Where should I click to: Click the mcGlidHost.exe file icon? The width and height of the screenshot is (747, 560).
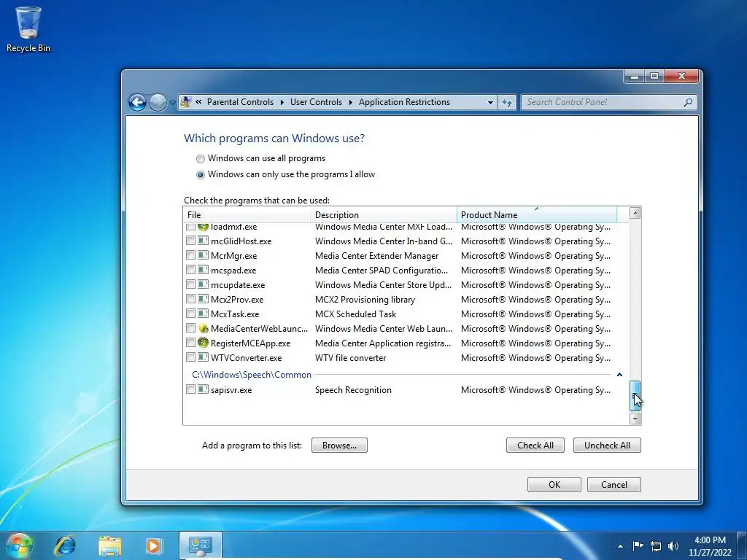pyautogui.click(x=203, y=241)
